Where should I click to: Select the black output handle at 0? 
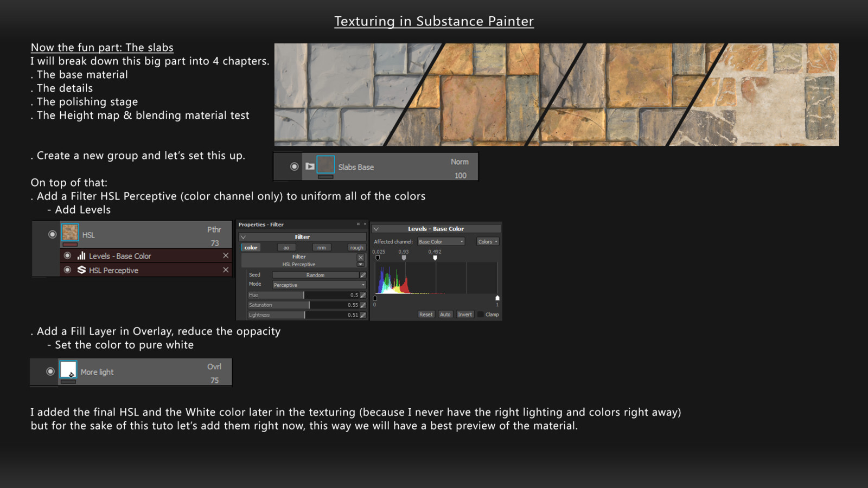point(375,298)
